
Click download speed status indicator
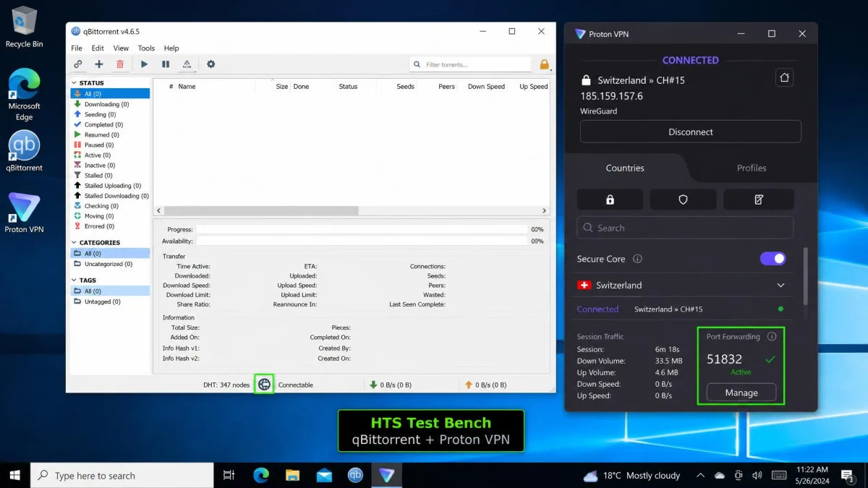[x=391, y=385]
